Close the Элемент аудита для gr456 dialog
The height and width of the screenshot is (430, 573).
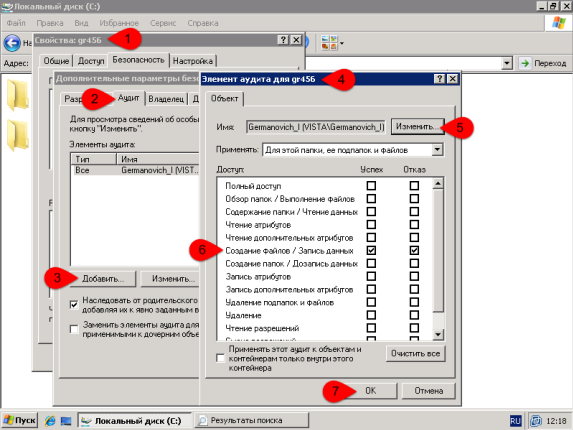(452, 79)
